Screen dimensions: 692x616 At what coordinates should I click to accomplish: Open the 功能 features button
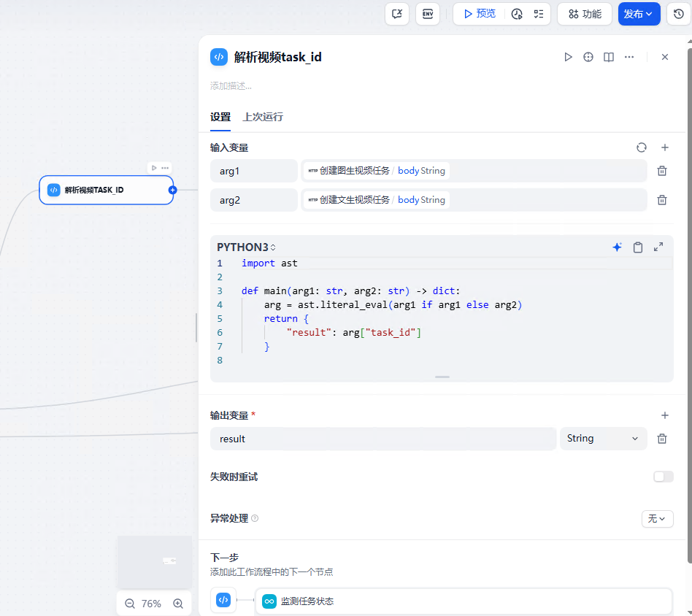tap(585, 14)
